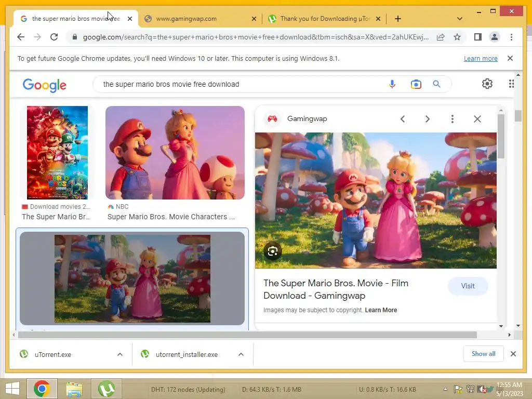View site info via lock icon

(x=75, y=37)
